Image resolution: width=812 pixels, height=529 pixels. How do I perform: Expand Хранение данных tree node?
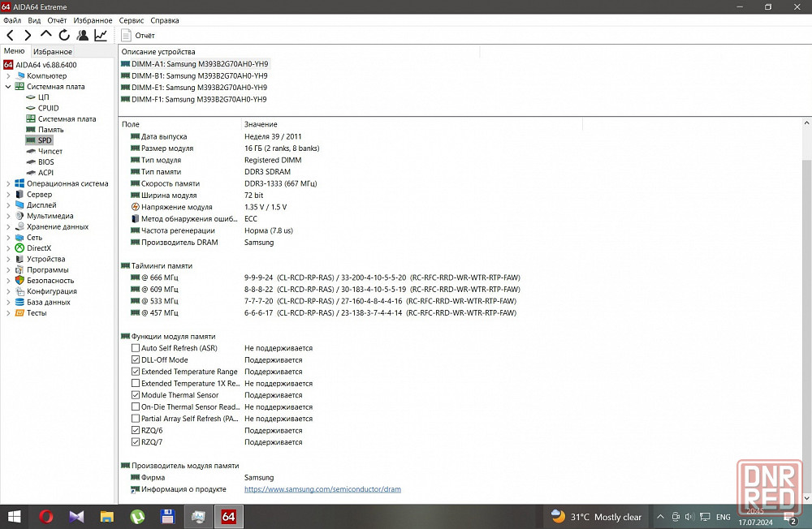pyautogui.click(x=8, y=226)
